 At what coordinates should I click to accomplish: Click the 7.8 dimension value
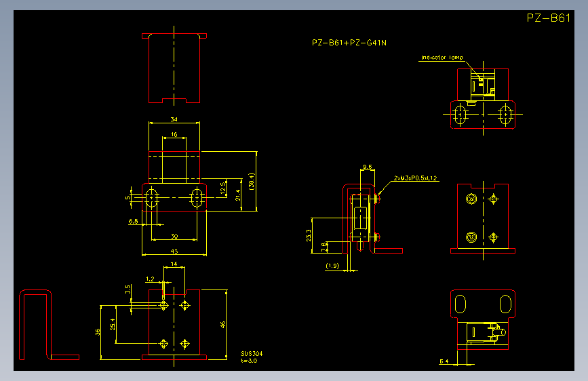[x=324, y=247]
